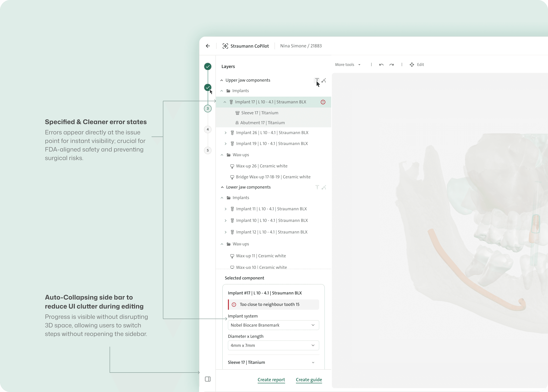Click collapse-to-top icon for Upper jaw components

tap(317, 80)
